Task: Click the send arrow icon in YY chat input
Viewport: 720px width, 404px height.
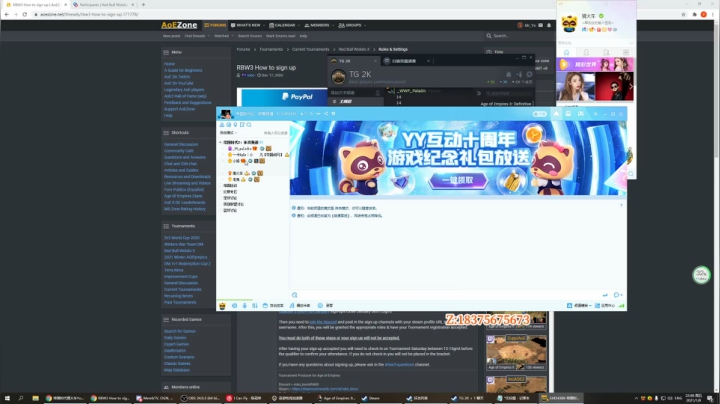Action: pos(605,295)
